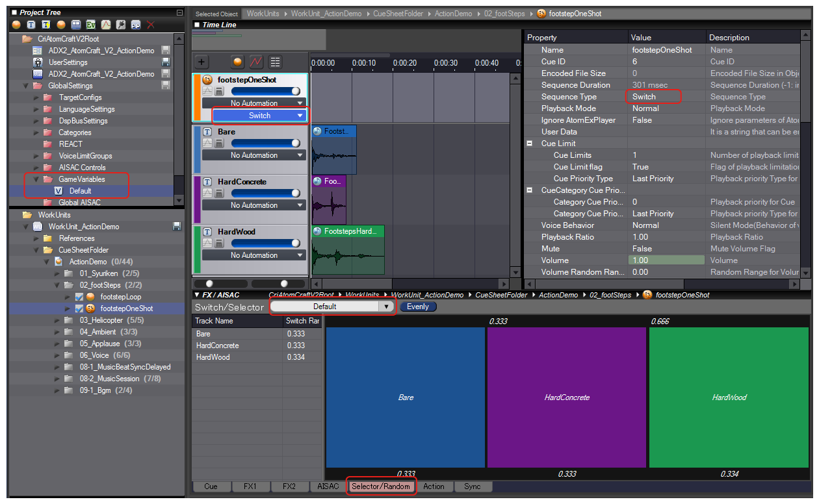This screenshot has height=504, width=819.
Task: Click the FootstepsHard waveform clip on HardWood track
Action: (x=348, y=249)
